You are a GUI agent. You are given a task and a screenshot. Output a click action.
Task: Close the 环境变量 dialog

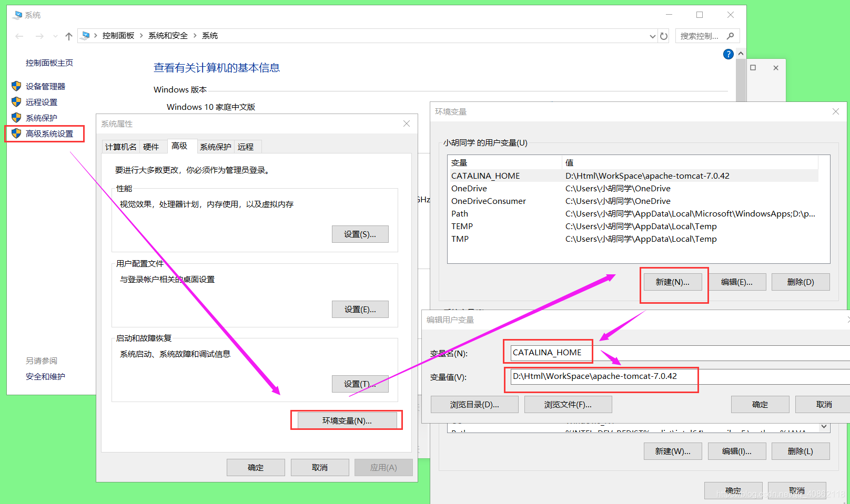836,111
